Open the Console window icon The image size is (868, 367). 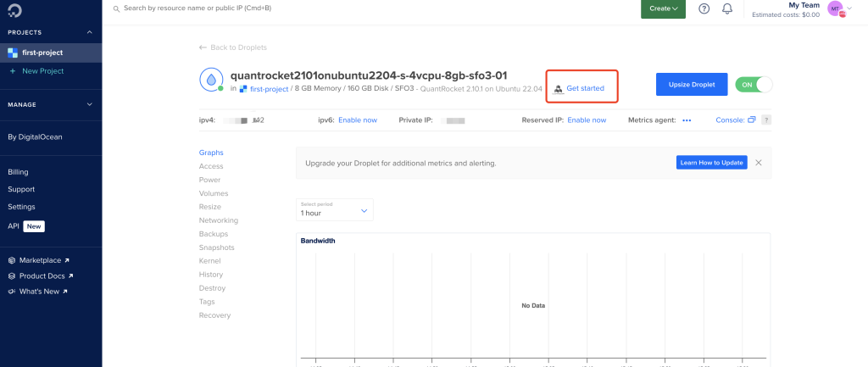coord(751,120)
